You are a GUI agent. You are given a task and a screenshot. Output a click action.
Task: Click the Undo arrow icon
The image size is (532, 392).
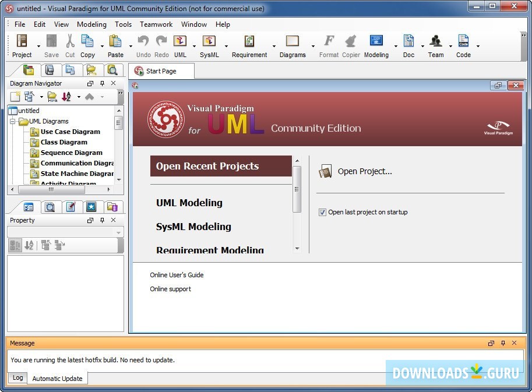pos(143,41)
